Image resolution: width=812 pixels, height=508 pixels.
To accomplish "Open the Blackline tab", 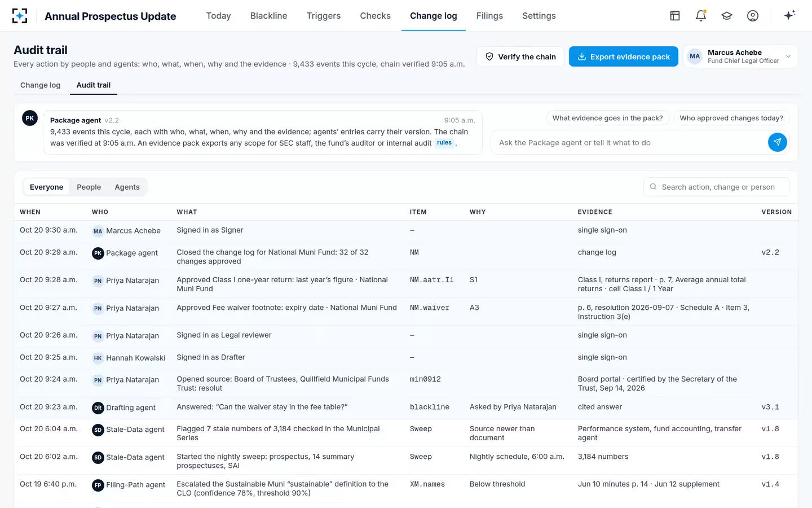I will click(269, 16).
